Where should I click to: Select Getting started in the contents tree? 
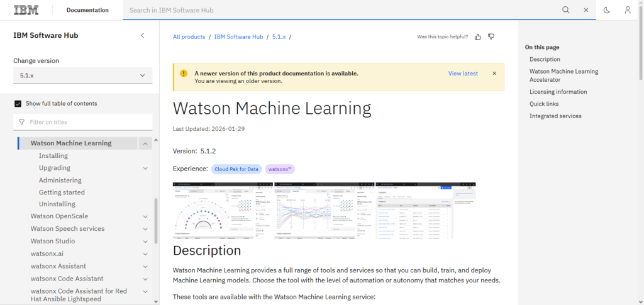click(x=62, y=192)
